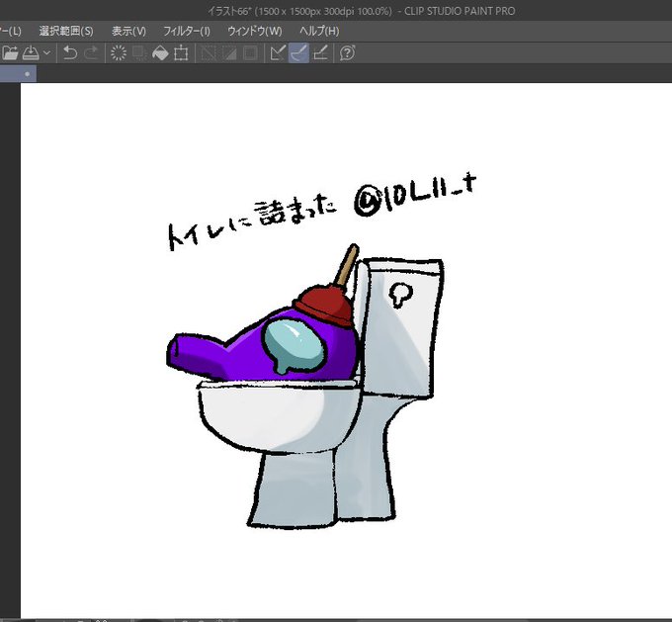Click the Scale/Rotate transform icon
Image resolution: width=672 pixels, height=622 pixels.
pos(181,53)
